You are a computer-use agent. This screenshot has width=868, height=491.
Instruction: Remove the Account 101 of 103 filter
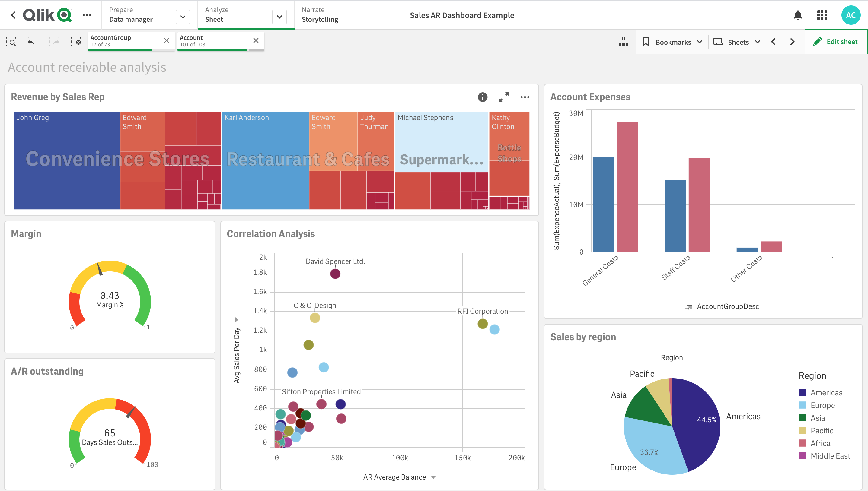click(256, 41)
